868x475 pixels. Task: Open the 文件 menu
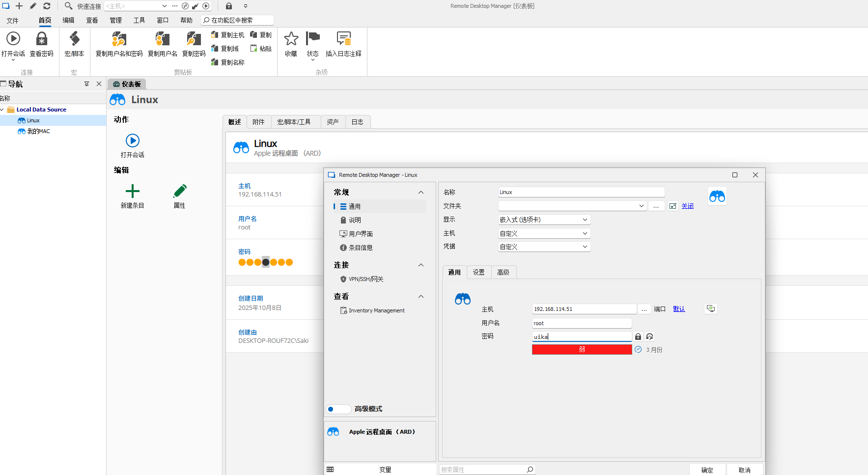(x=12, y=20)
